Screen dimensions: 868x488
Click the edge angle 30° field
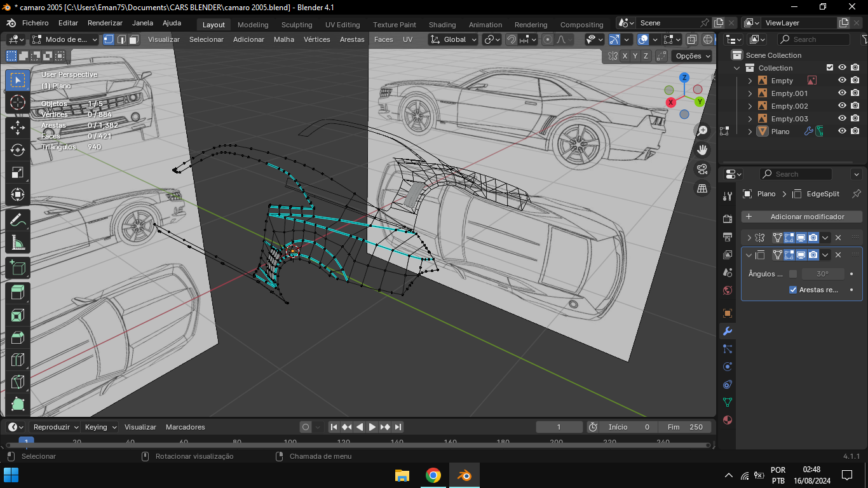pos(823,274)
